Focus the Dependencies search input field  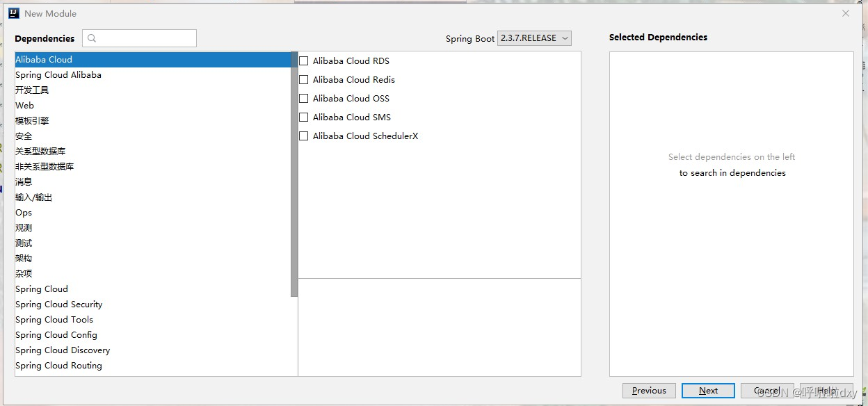pos(139,38)
